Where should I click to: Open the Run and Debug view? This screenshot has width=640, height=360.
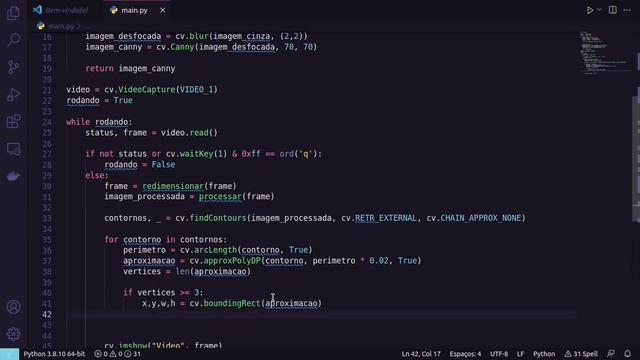13,94
